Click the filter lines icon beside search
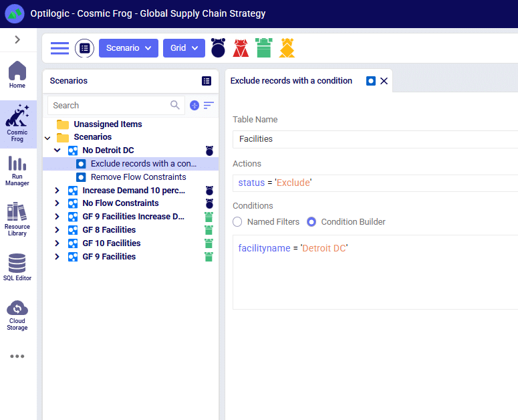 tap(209, 106)
